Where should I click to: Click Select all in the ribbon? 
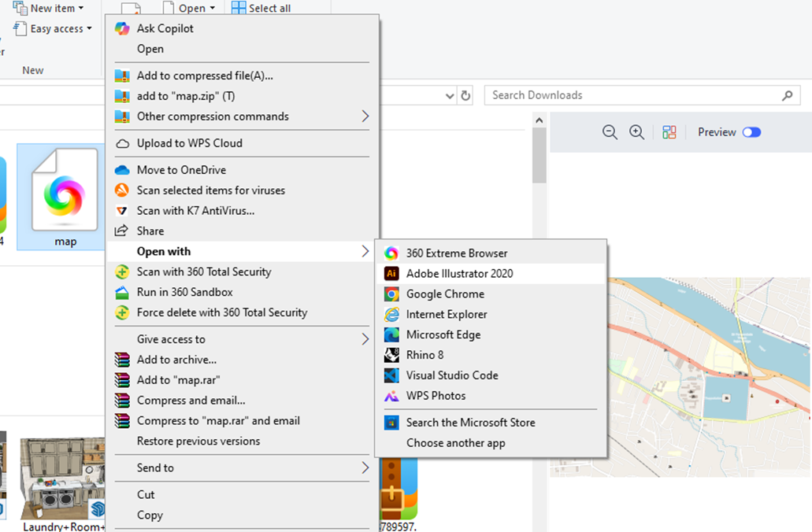point(261,9)
